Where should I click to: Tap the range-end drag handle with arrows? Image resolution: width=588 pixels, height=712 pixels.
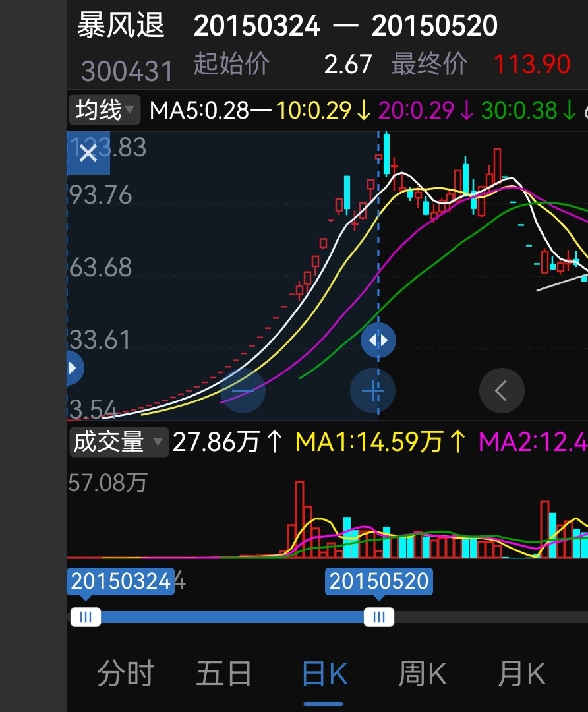coord(378,340)
